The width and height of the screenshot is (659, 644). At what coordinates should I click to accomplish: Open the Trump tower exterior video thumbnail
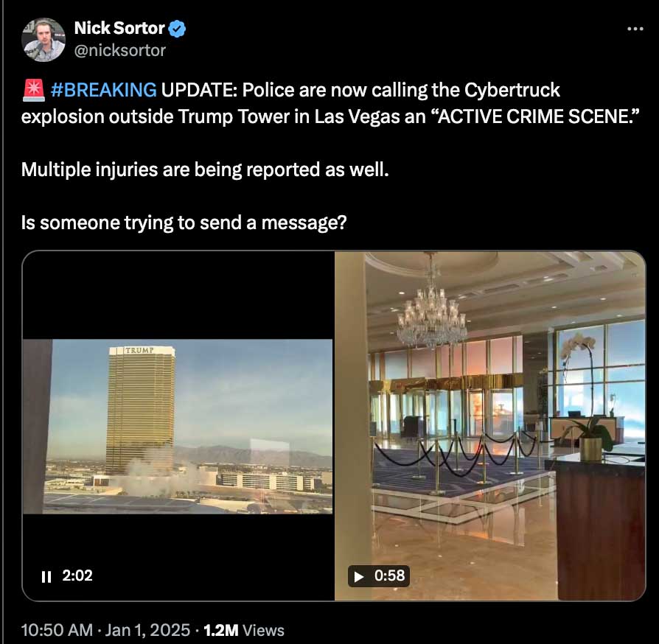178,426
